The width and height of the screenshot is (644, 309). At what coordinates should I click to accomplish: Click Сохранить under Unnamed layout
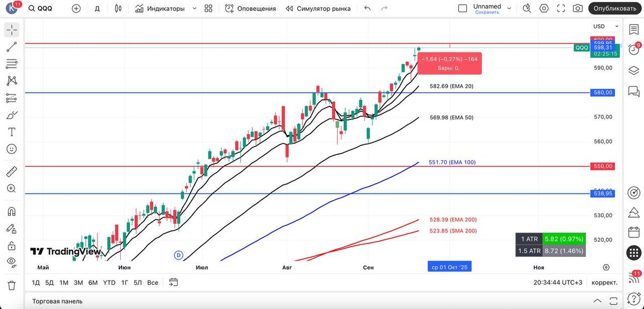487,12
